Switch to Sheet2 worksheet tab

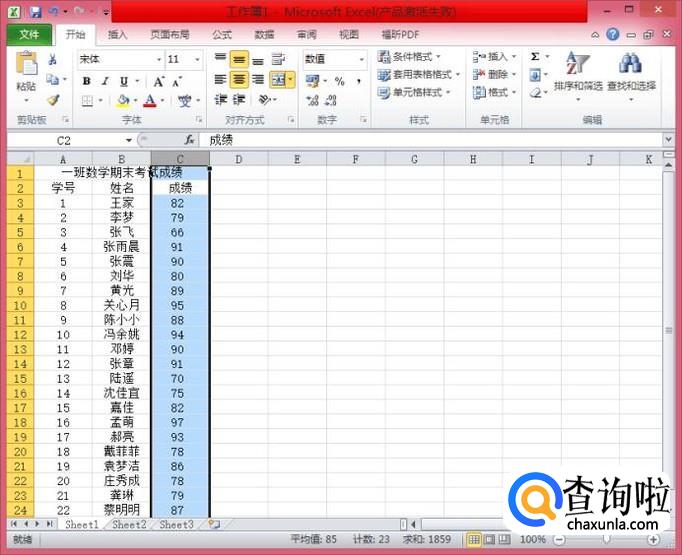point(129,524)
